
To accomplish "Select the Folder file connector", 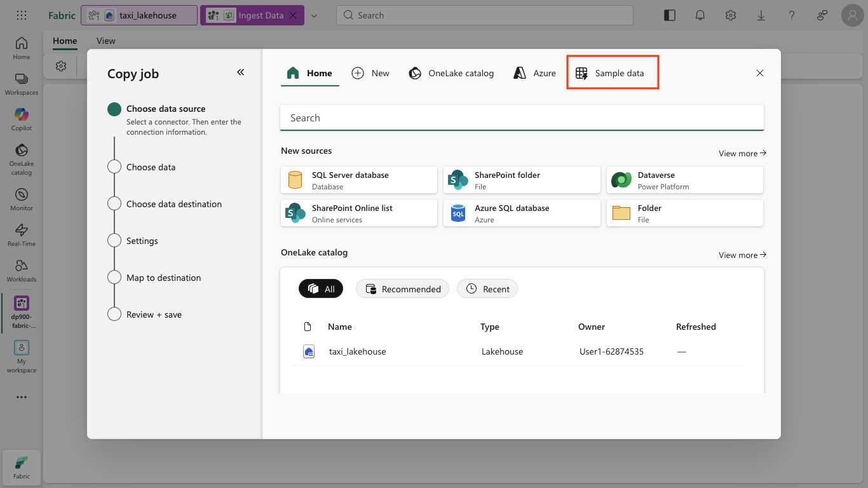I will [x=685, y=213].
